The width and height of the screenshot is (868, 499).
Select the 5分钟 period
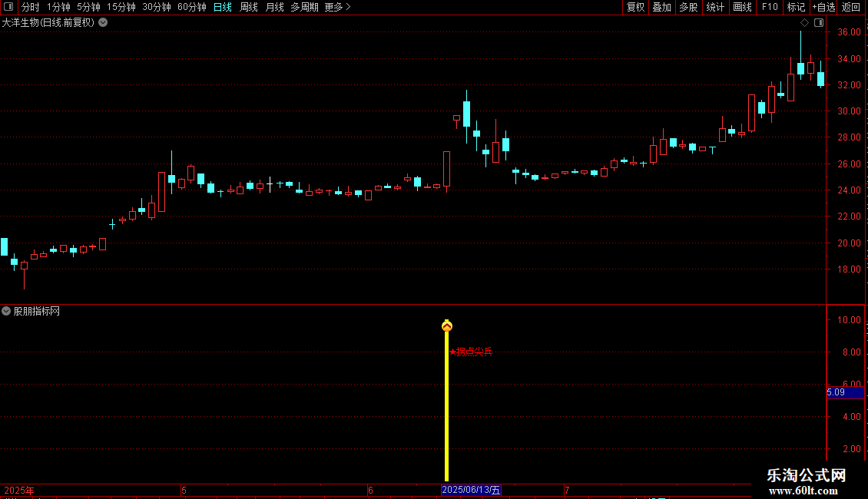click(88, 7)
